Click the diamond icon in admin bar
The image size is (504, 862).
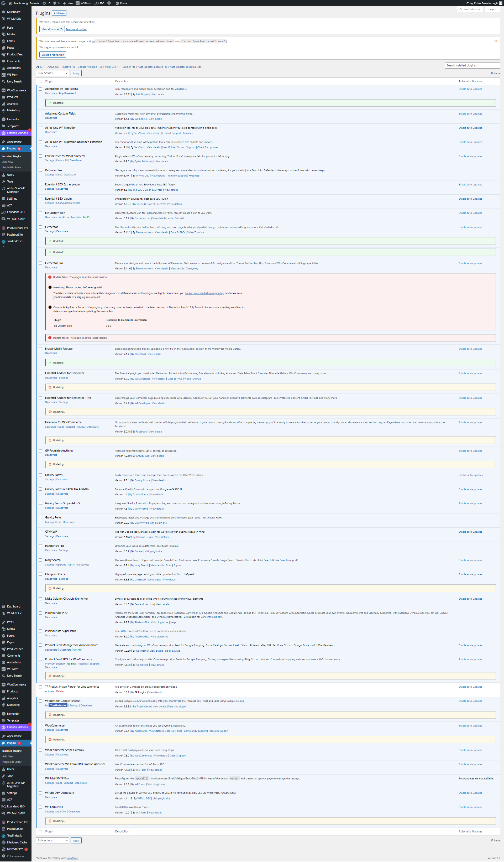pos(109,3)
